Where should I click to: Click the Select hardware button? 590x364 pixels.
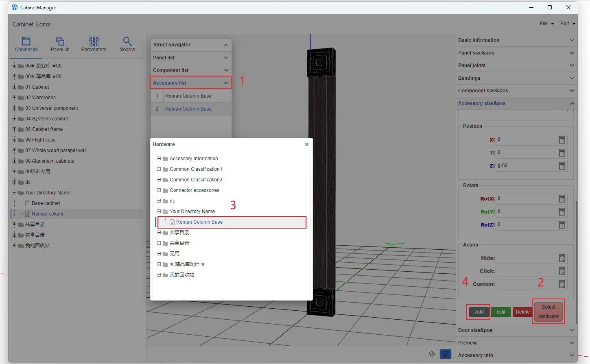[548, 312]
